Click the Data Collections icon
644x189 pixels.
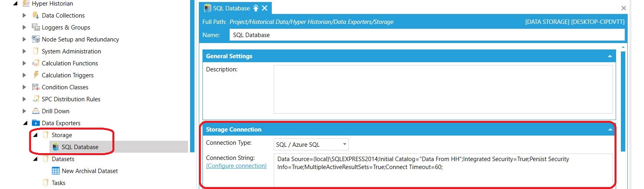(x=36, y=16)
